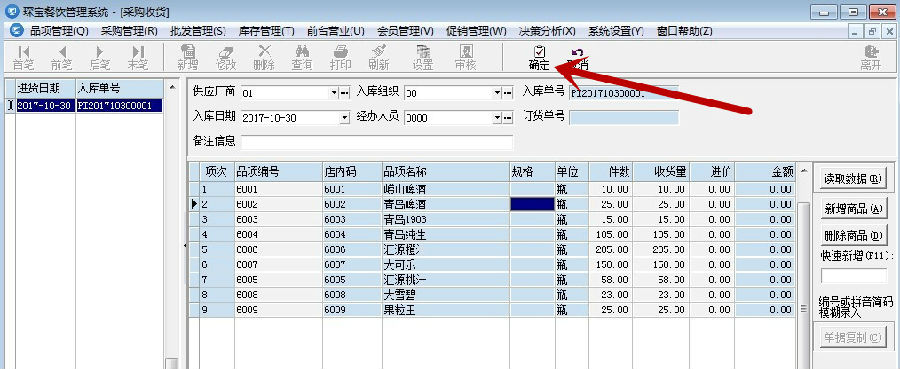Click the 入库单号 list column header
This screenshot has height=369, width=900.
pyautogui.click(x=119, y=88)
